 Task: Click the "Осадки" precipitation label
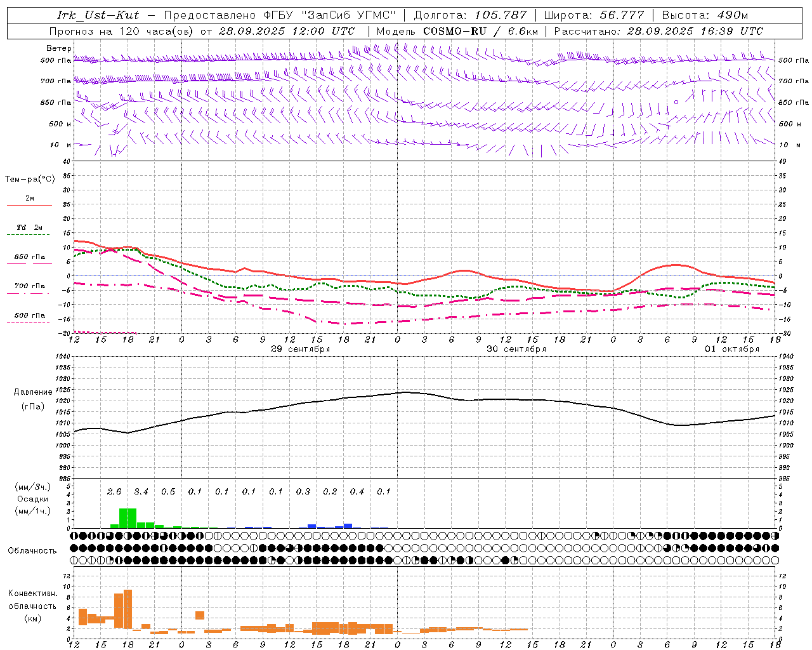click(x=32, y=499)
